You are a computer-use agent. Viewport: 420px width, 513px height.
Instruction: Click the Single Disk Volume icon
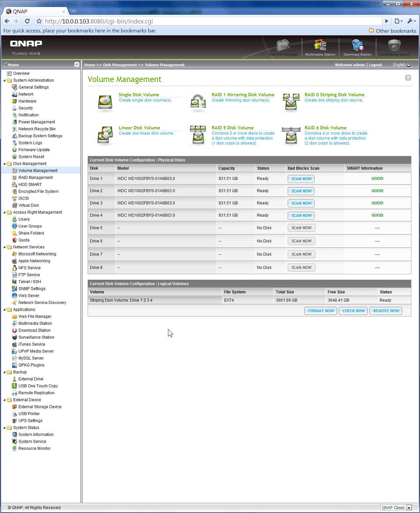(x=105, y=102)
